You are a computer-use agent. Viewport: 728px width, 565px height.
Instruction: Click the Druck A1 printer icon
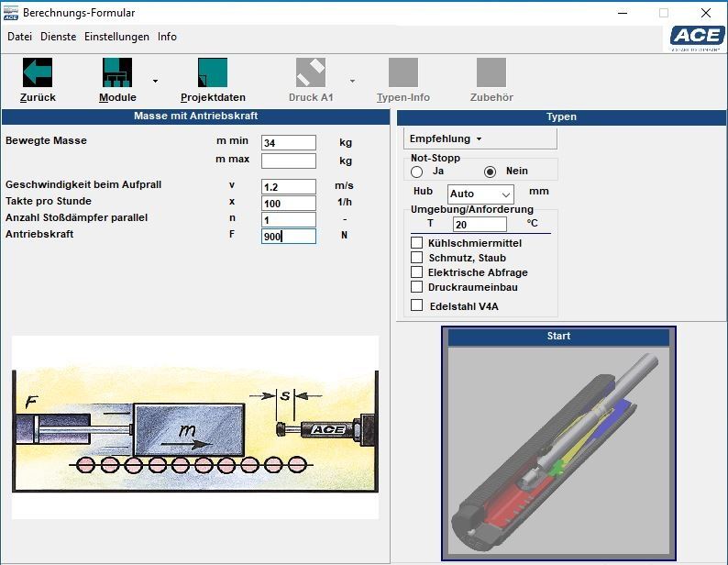[x=311, y=72]
